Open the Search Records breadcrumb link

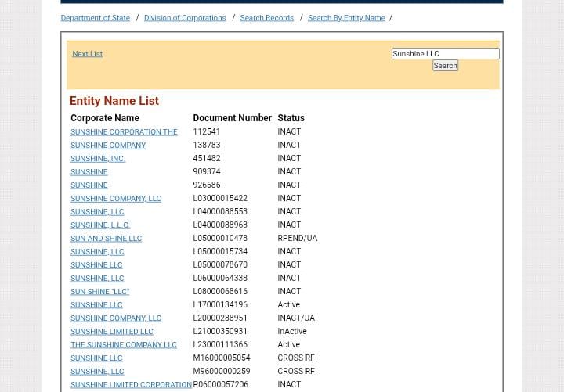tap(266, 17)
